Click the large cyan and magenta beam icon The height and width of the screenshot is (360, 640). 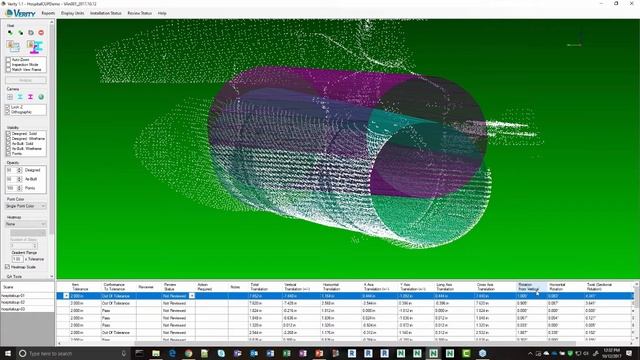35,46
